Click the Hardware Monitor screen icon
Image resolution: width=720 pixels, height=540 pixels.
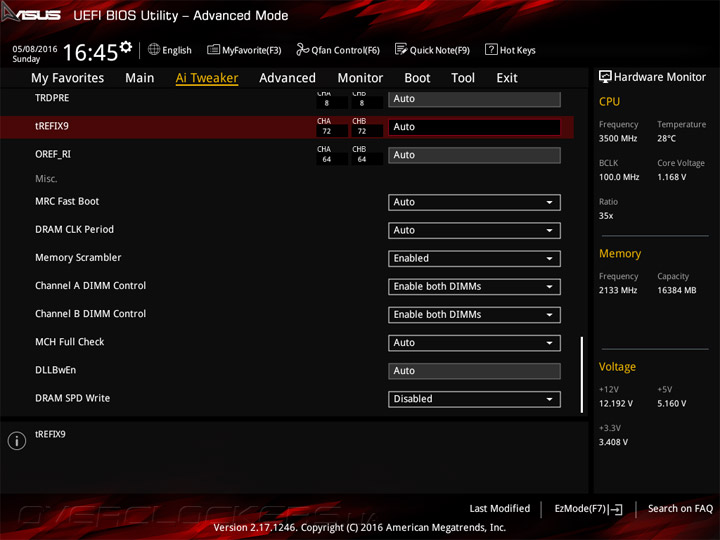(605, 77)
